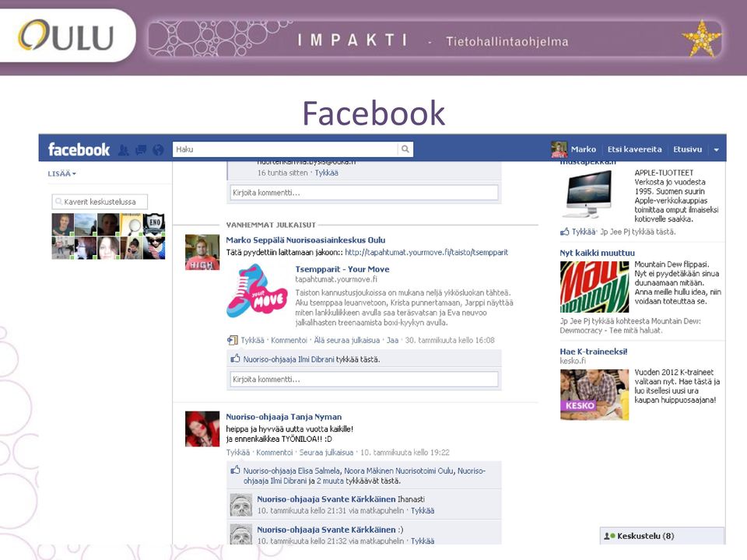Open Tsempparit - Your Move title link
The width and height of the screenshot is (747, 560).
pyautogui.click(x=342, y=269)
